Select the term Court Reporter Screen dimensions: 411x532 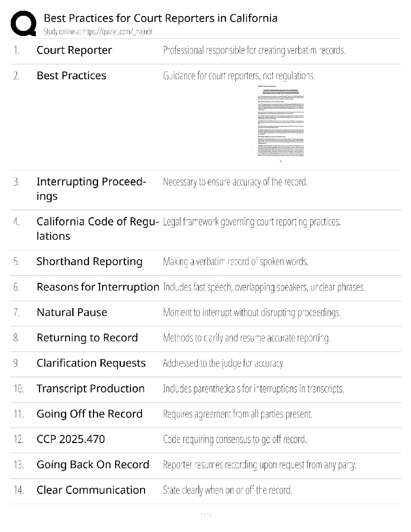pos(74,50)
